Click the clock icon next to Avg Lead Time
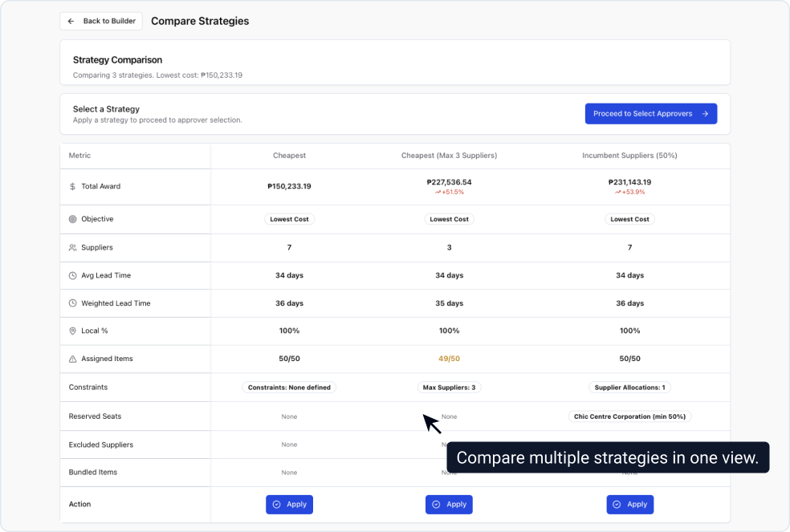The image size is (790, 532). pos(72,274)
